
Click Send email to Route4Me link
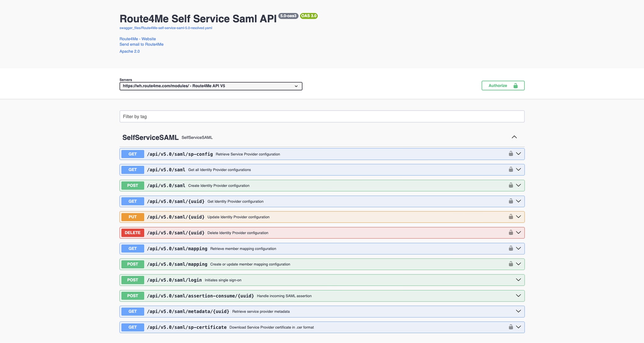142,44
